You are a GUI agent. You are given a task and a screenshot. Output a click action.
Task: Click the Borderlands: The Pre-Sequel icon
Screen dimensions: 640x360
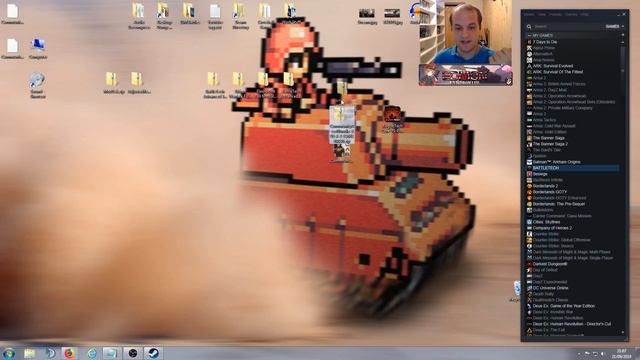pos(529,204)
